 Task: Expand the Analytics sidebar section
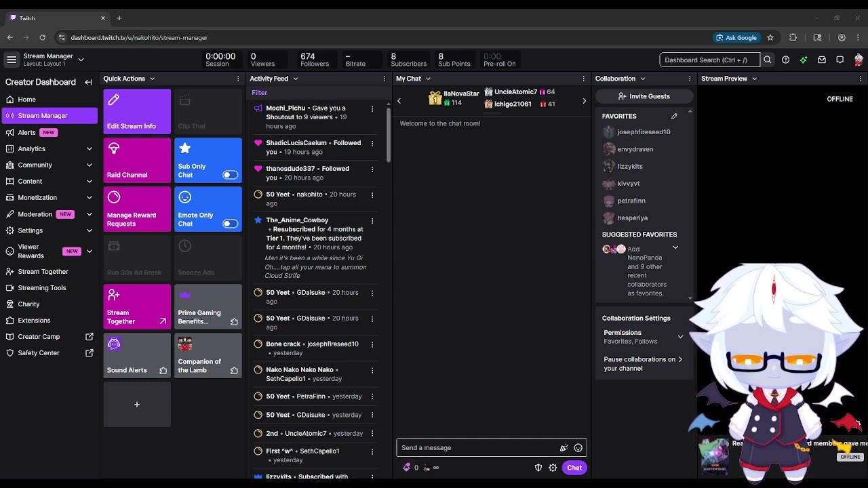(x=89, y=148)
